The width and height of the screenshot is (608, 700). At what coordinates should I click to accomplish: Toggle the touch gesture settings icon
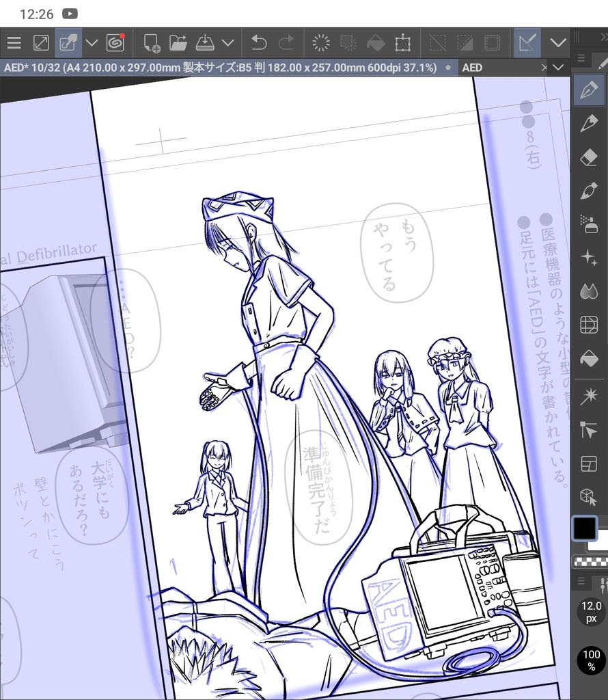[x=68, y=43]
